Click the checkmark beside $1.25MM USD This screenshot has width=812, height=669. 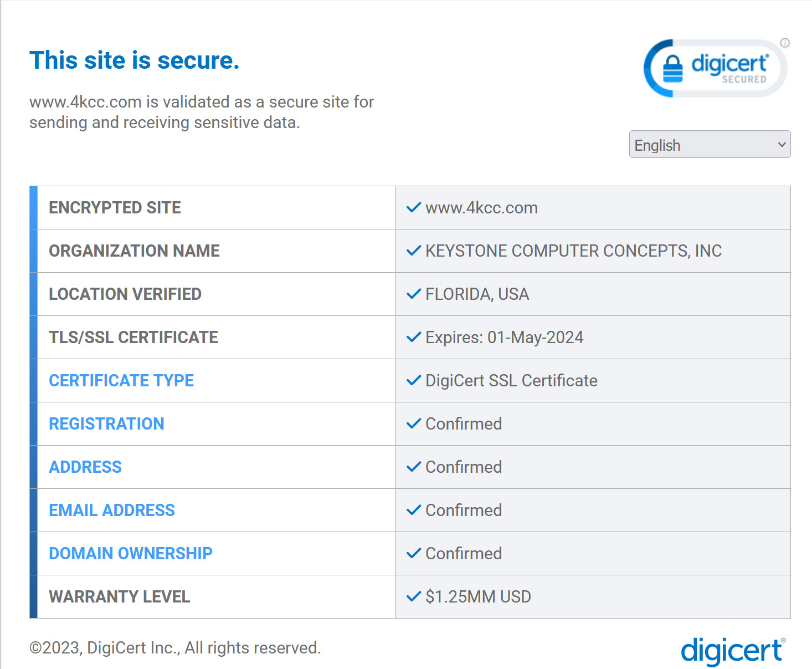click(414, 597)
